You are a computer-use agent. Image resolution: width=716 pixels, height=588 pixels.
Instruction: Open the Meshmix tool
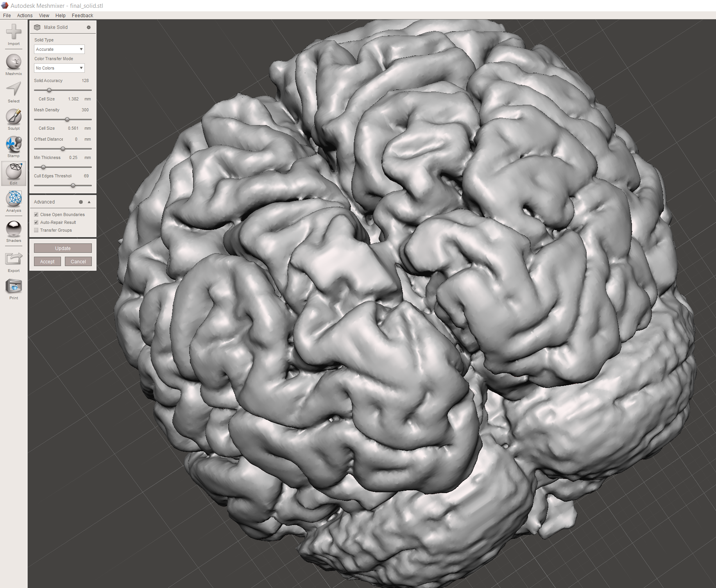coord(14,64)
